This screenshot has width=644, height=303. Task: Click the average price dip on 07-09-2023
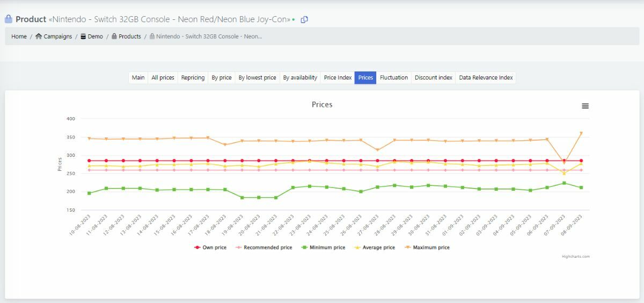pyautogui.click(x=564, y=173)
